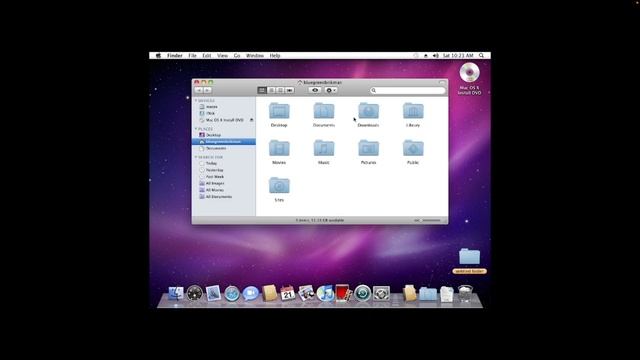Viewport: 640px width, 360px height.
Task: Eject Mac OS X Install DVD in sidebar
Action: (251, 120)
